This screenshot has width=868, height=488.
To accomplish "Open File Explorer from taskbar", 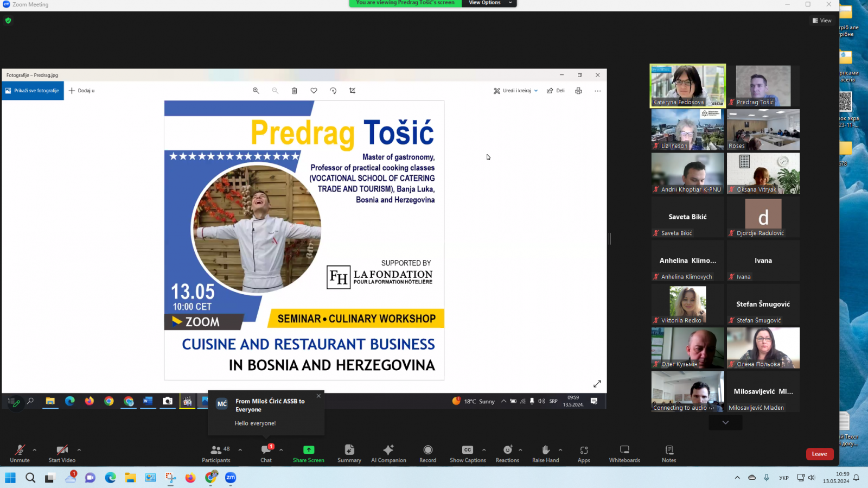I will [130, 478].
